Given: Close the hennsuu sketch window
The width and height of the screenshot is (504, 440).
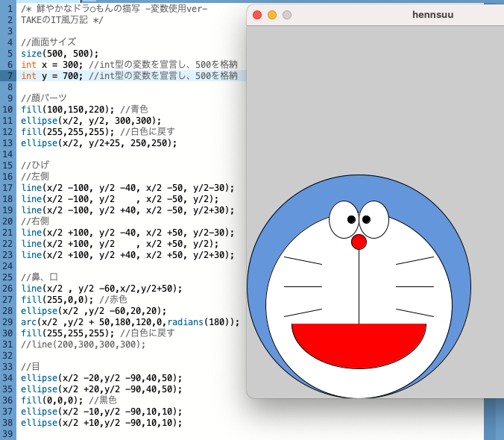Looking at the screenshot, I should pos(257,15).
